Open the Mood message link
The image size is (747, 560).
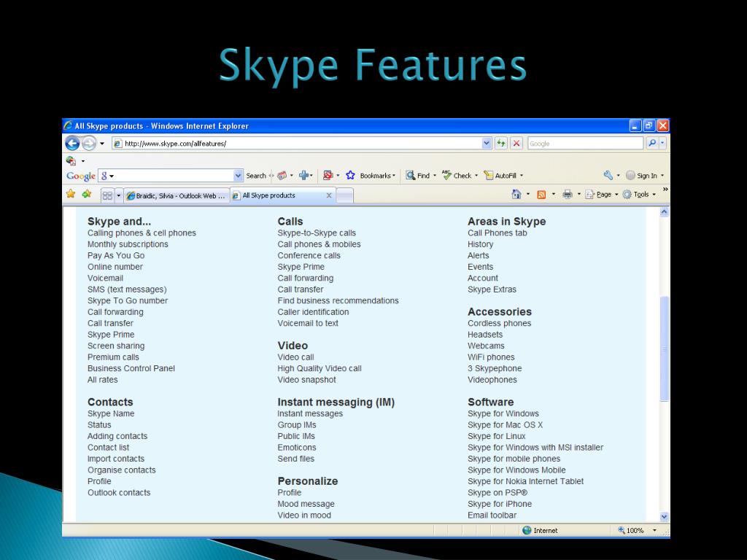click(306, 504)
